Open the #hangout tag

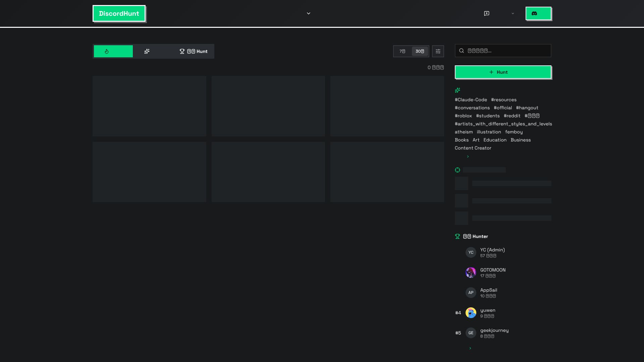pos(527,108)
